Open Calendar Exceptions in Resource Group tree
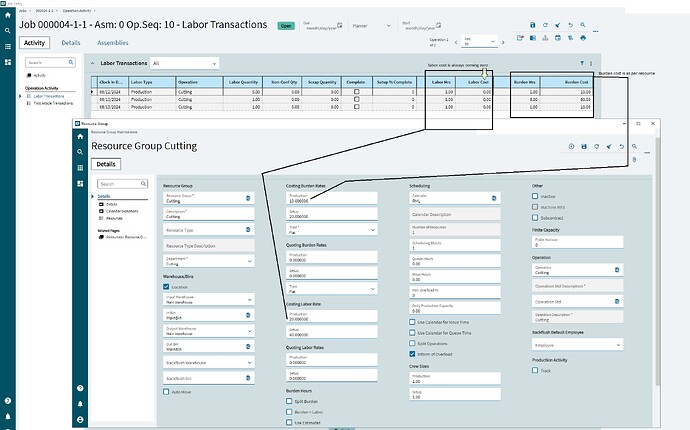The width and height of the screenshot is (690, 430). coord(122,211)
